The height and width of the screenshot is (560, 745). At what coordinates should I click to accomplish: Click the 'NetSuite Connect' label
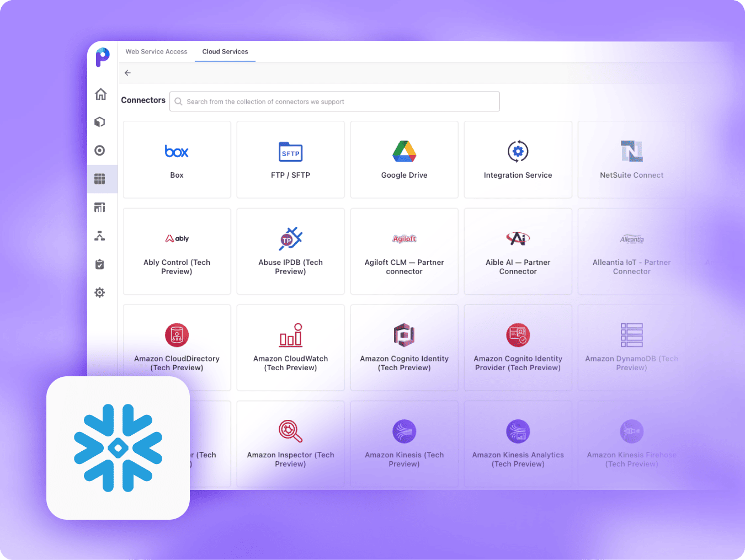(632, 175)
